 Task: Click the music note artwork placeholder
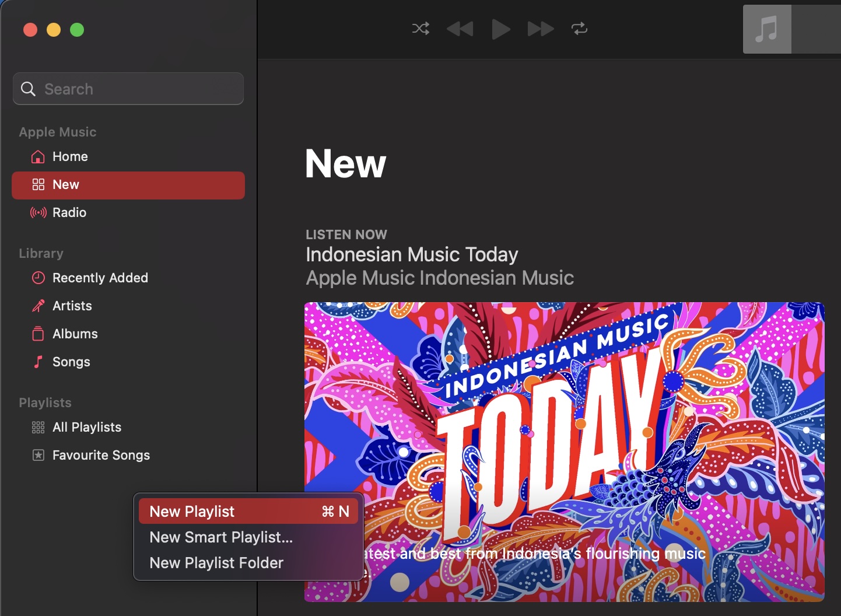click(x=767, y=29)
